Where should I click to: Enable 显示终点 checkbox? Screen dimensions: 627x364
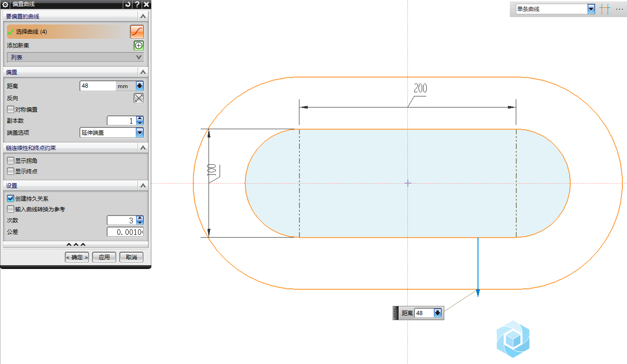point(11,171)
